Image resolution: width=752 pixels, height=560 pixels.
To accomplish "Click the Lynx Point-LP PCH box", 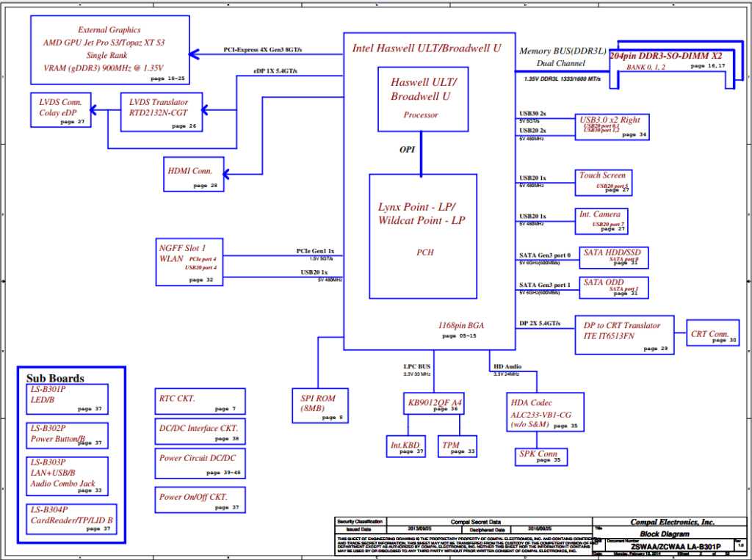I will click(x=423, y=236).
